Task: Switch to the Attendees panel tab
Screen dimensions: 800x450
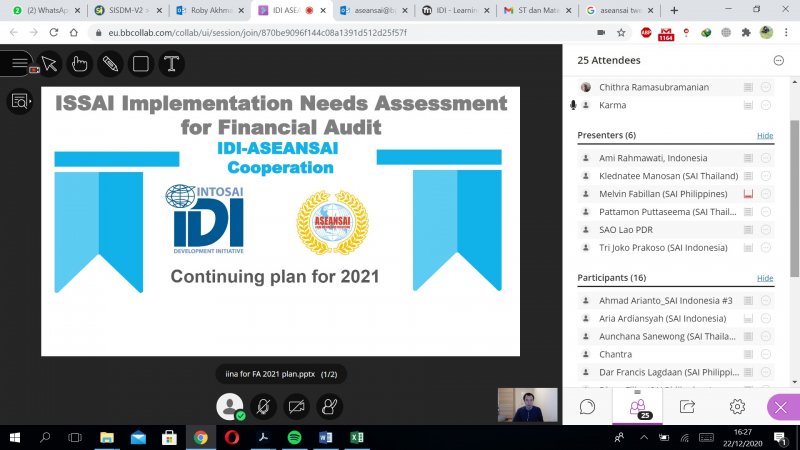Action: coord(637,406)
